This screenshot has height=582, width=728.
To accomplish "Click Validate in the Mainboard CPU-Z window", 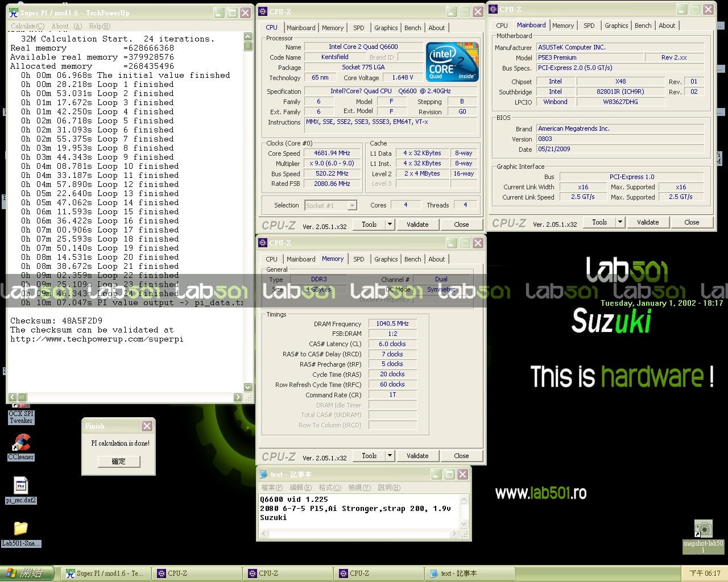I will pos(648,222).
